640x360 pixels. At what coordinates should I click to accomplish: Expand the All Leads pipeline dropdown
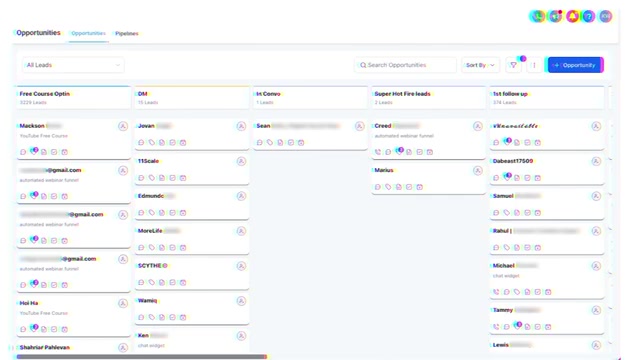tap(73, 65)
